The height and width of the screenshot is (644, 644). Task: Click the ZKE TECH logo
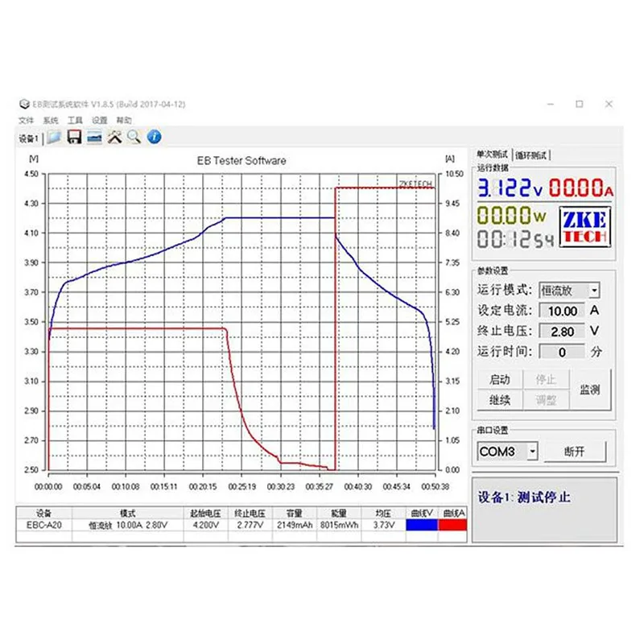coord(585,227)
